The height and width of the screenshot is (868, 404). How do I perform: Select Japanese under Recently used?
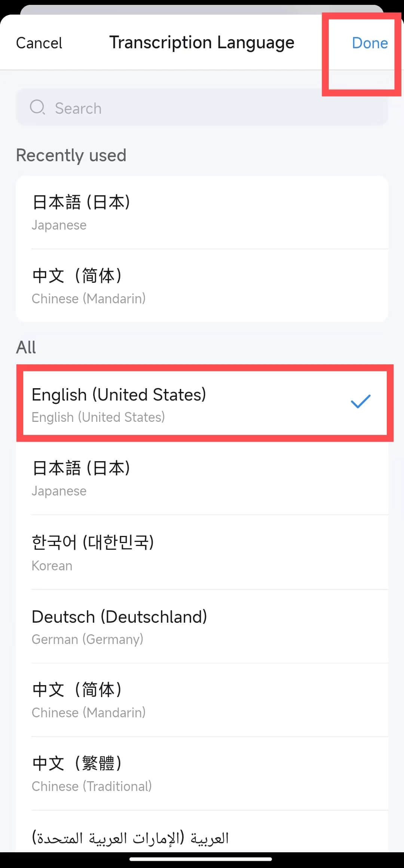point(202,212)
